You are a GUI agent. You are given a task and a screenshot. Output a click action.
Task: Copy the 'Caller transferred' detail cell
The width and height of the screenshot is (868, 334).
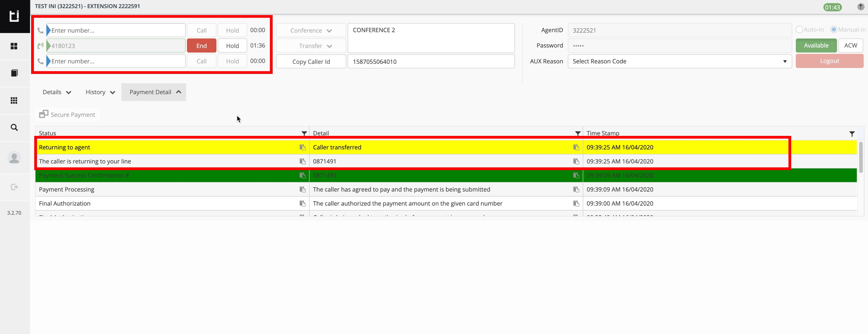(x=576, y=147)
